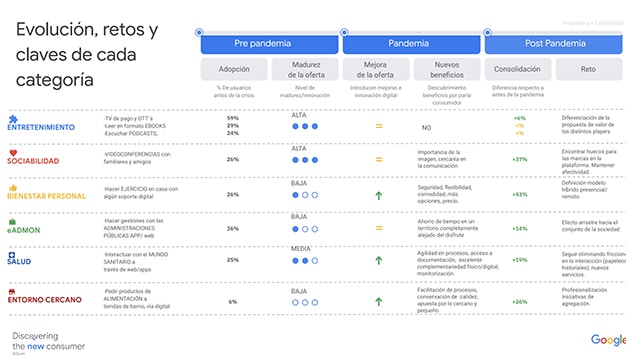This screenshot has height=364, width=626.
Task: Click the Bienestar Personal thumbs-up icon
Action: point(13,187)
